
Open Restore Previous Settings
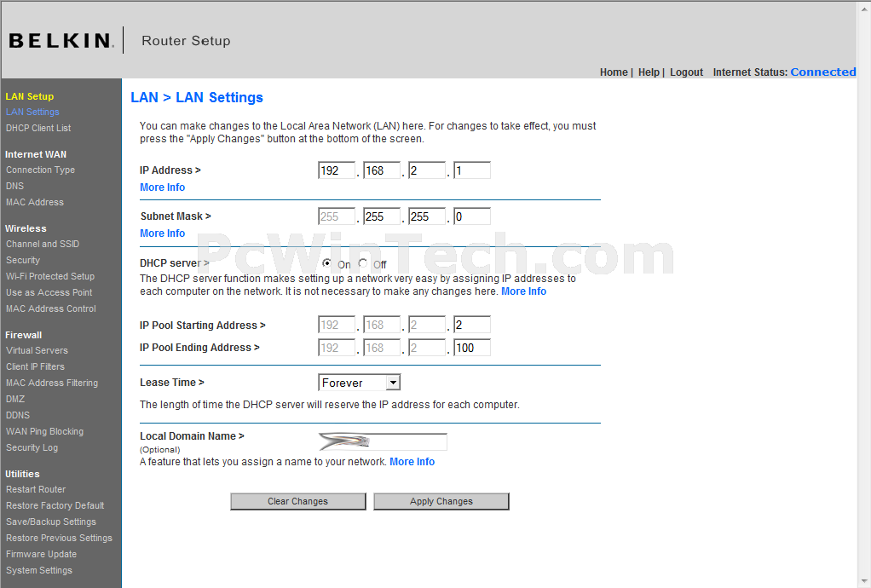[x=59, y=538]
